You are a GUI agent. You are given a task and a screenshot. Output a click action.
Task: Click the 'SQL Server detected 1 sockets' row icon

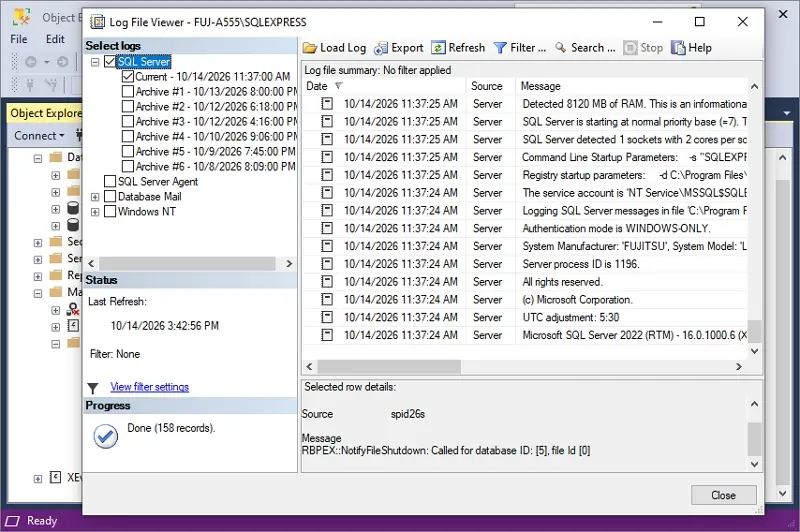click(x=327, y=139)
